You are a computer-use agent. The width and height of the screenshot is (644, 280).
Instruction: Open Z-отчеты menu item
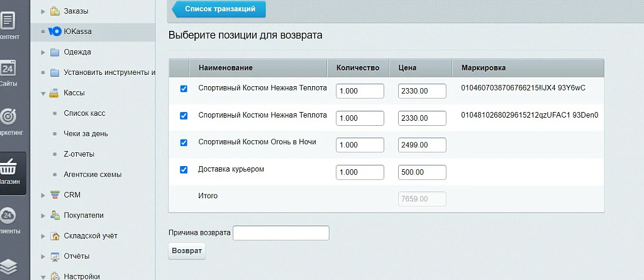tap(79, 154)
